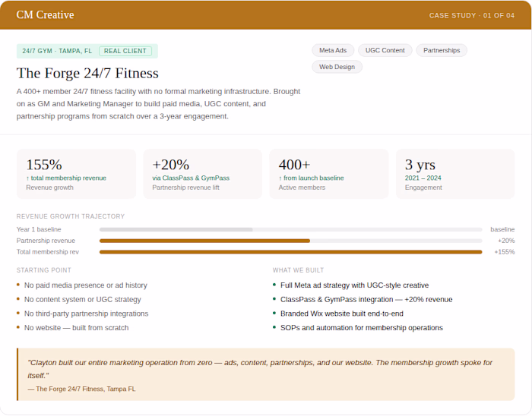
Task: Click the CM Creative logo text
Action: [45, 15]
